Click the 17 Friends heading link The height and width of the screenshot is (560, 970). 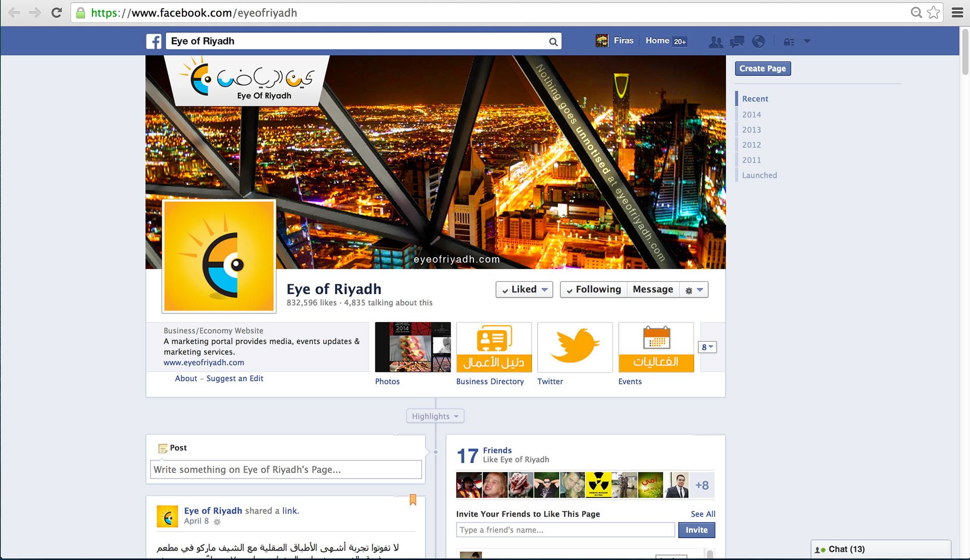tap(497, 450)
